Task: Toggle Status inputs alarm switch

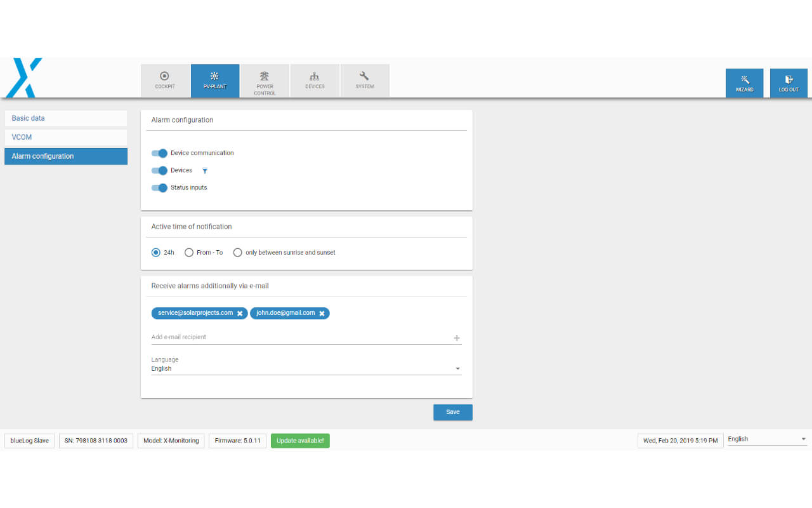Action: click(x=159, y=188)
